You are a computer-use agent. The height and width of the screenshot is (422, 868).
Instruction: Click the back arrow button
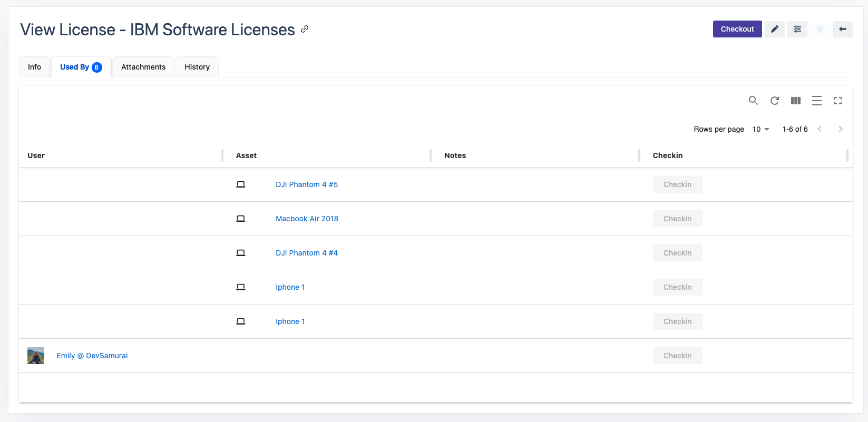pos(842,30)
